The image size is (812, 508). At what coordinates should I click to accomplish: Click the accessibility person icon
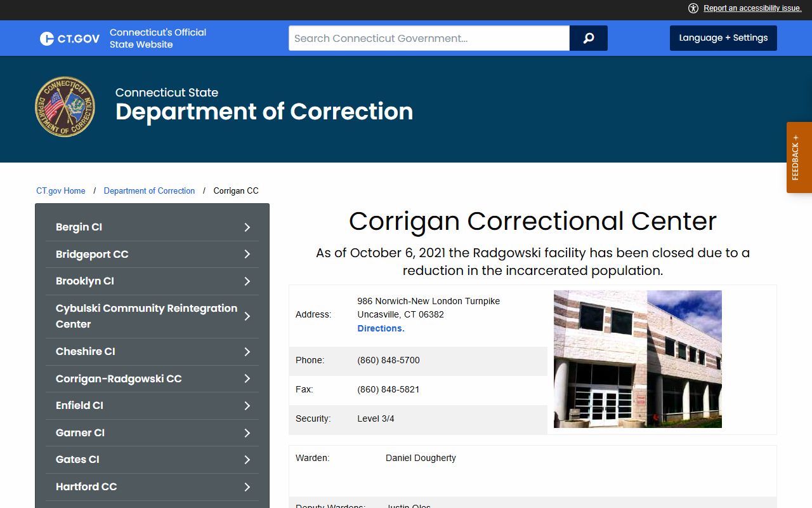click(x=693, y=8)
